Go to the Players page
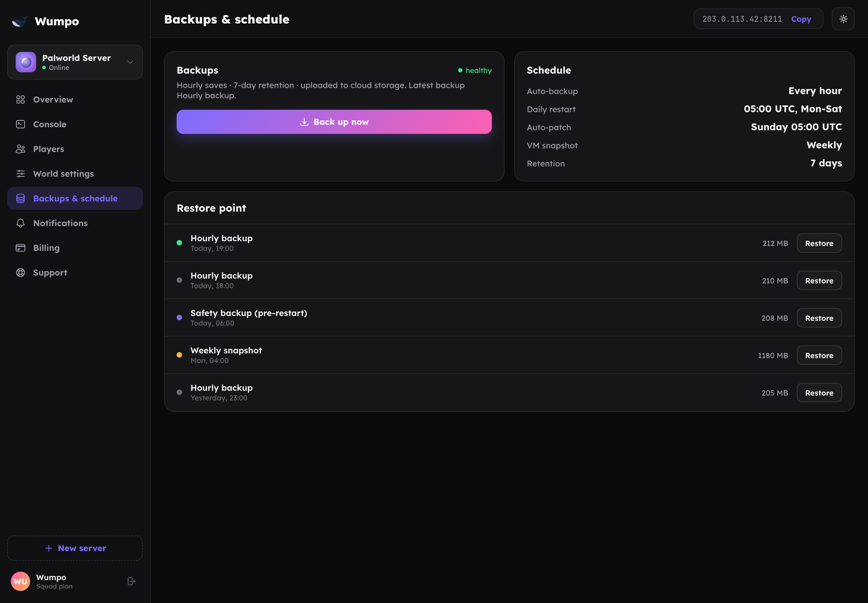868x603 pixels. tap(75, 149)
